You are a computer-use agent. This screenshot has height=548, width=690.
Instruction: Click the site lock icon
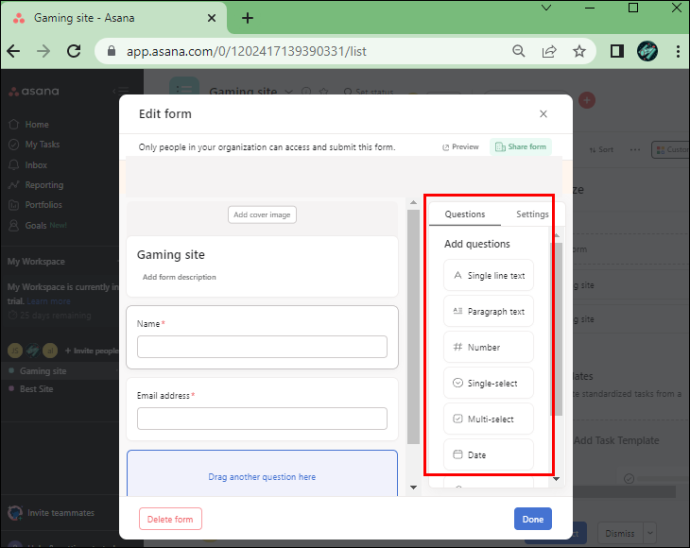[111, 51]
